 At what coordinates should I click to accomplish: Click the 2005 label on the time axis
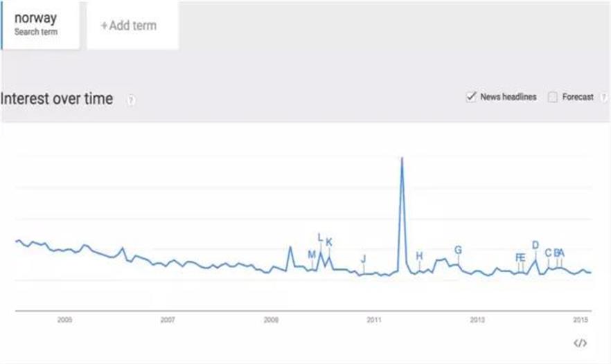tap(64, 320)
